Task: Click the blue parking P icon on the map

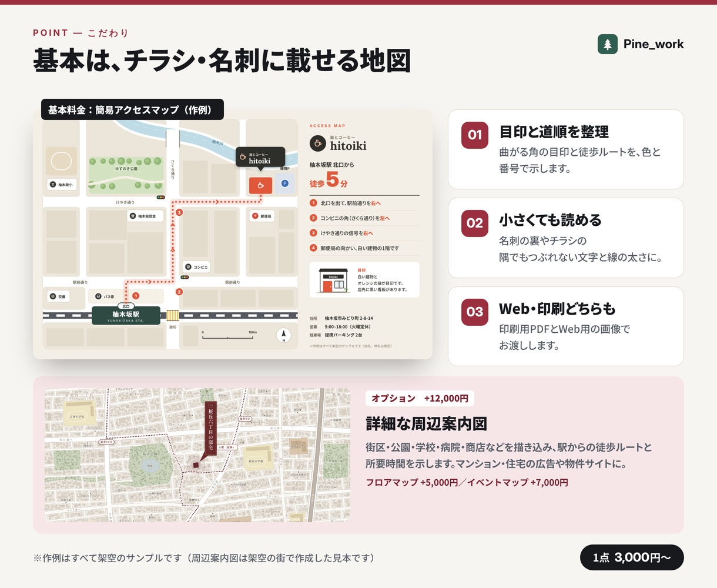Action: 285,183
